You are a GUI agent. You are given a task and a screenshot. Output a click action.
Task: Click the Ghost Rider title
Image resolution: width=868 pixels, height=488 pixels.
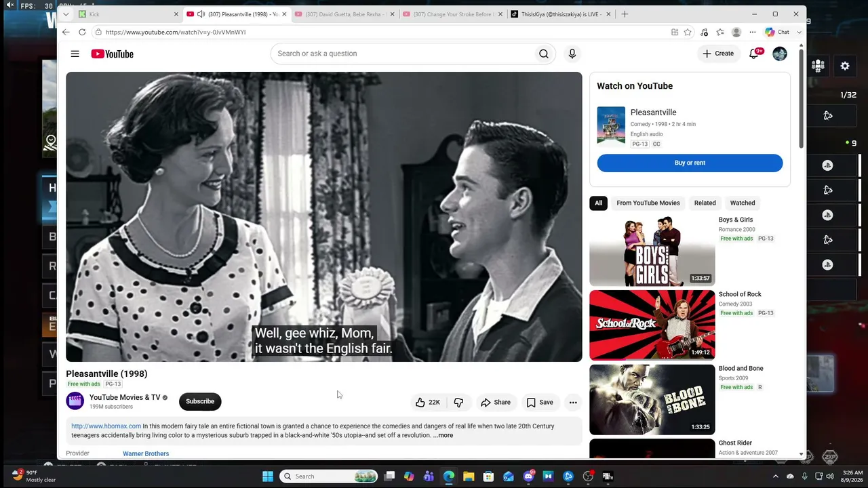pyautogui.click(x=736, y=443)
